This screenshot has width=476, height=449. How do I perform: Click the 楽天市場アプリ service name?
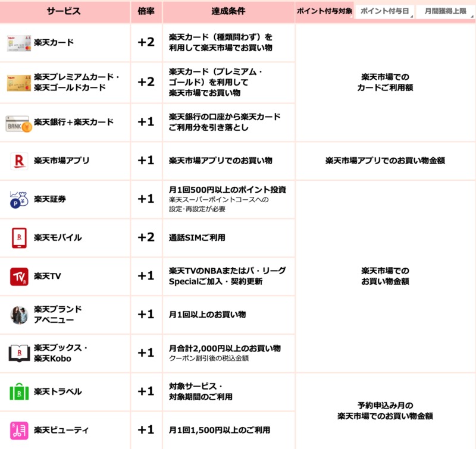tap(62, 161)
